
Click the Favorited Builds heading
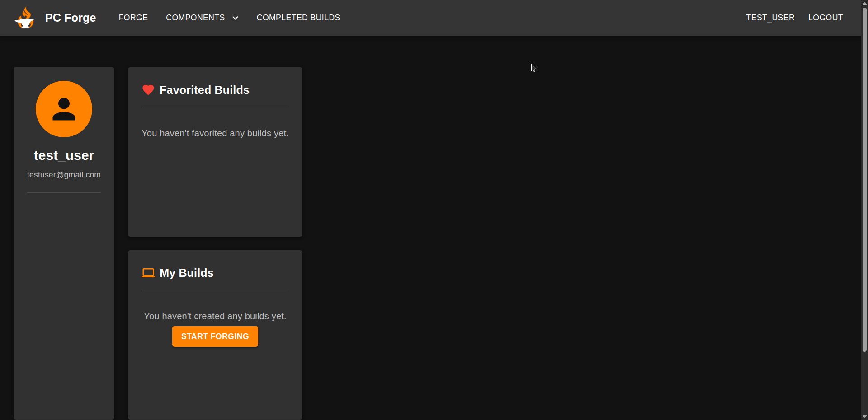click(204, 90)
